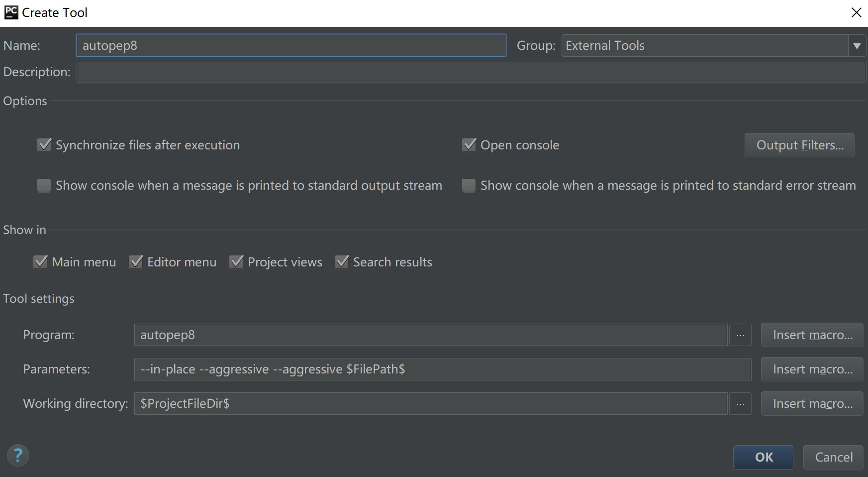Click the browse ellipsis button next to Working directory
The height and width of the screenshot is (477, 868).
pyautogui.click(x=740, y=404)
